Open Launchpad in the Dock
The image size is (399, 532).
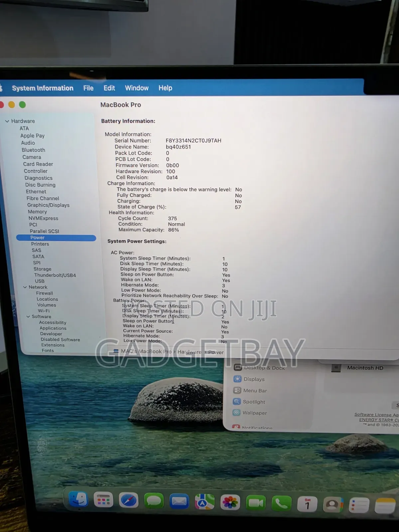click(x=103, y=500)
